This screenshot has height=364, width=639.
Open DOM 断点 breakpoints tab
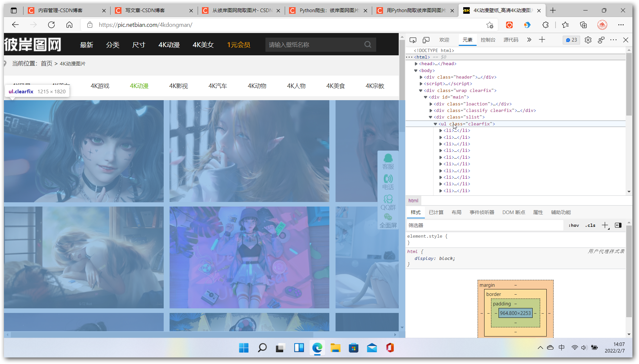click(514, 212)
